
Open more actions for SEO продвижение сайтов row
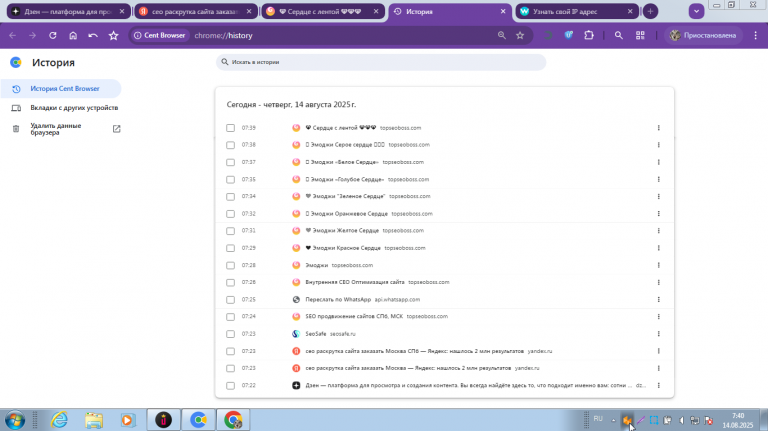[658, 316]
